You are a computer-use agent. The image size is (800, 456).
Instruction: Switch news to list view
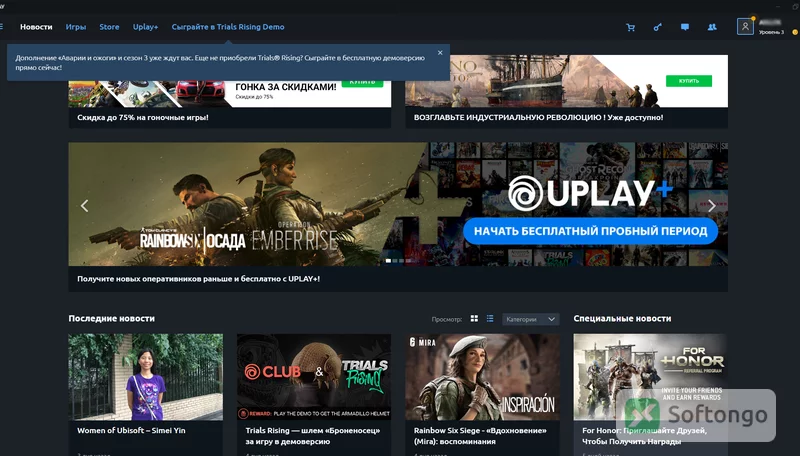pos(490,319)
